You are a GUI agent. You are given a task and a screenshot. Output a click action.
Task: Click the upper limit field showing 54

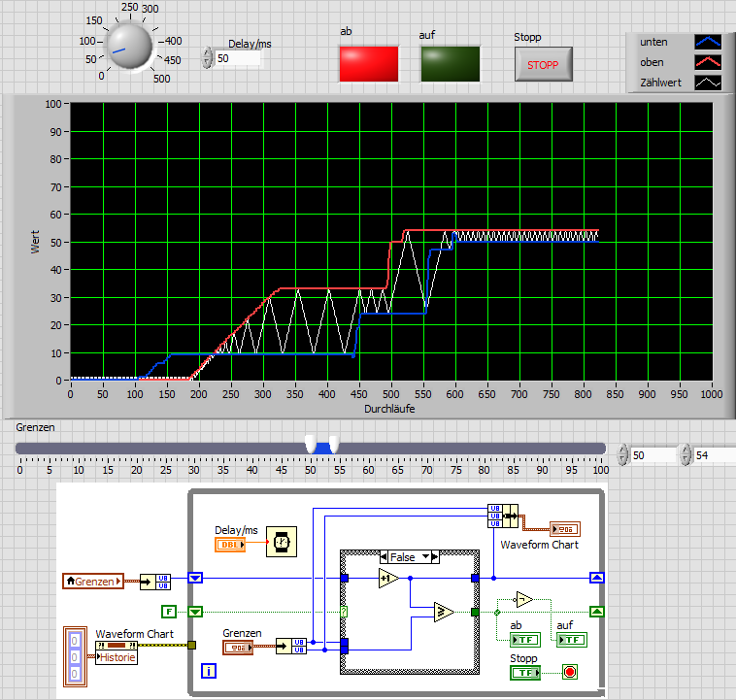[x=716, y=455]
